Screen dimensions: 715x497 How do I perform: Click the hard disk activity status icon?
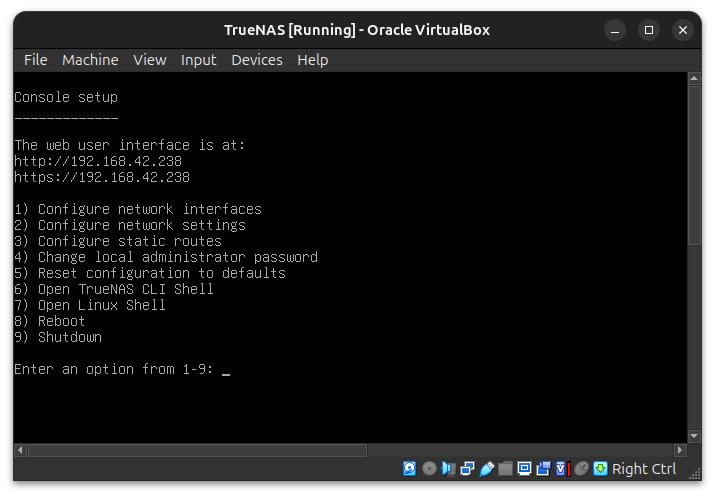pyautogui.click(x=410, y=469)
